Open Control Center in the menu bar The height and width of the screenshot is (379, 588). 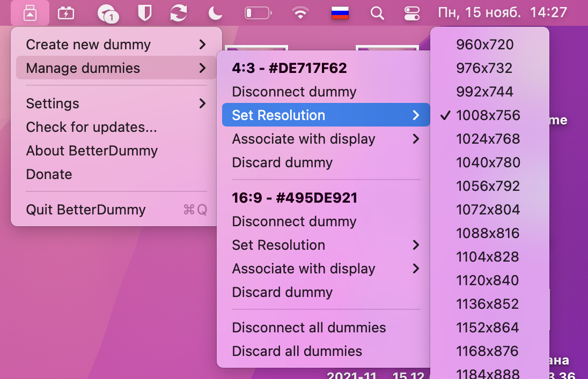(x=411, y=13)
